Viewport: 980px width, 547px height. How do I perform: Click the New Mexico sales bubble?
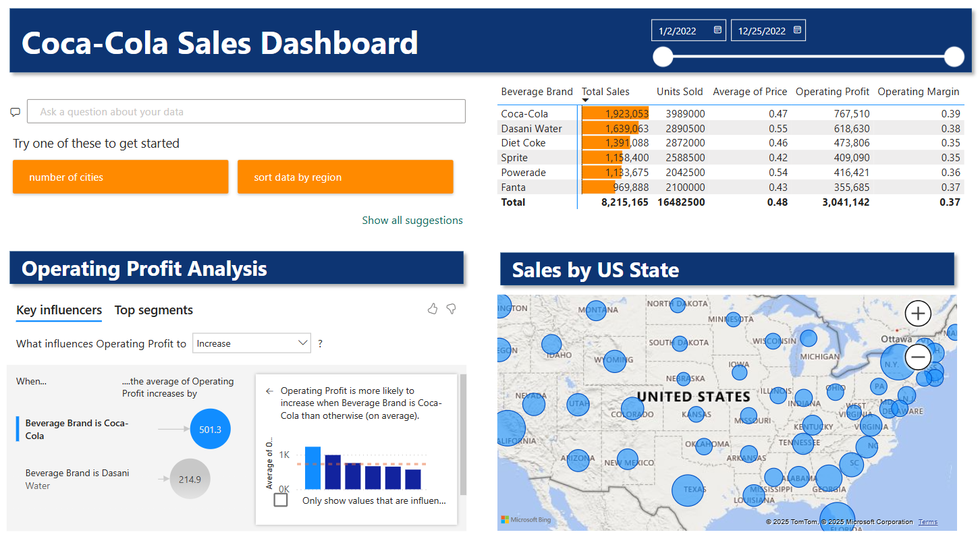pyautogui.click(x=627, y=460)
